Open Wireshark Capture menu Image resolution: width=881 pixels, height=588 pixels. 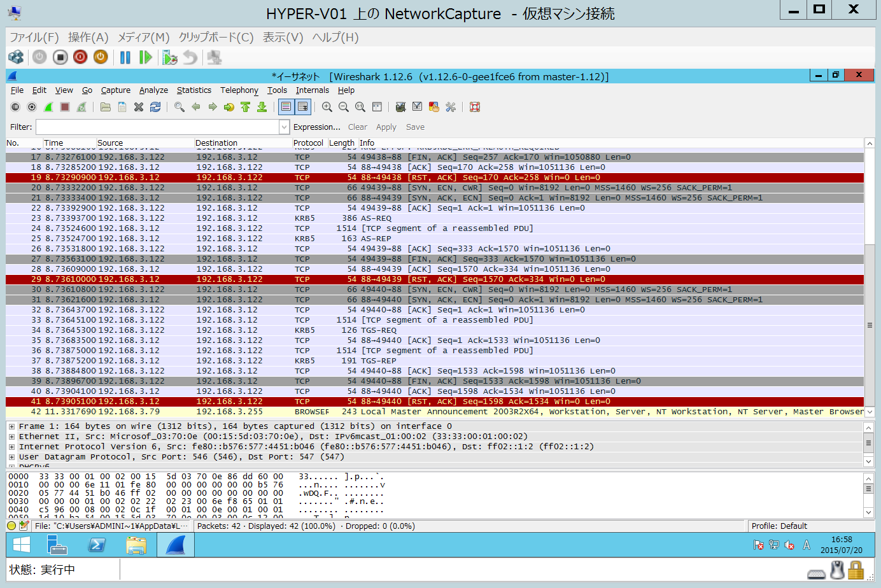click(116, 90)
